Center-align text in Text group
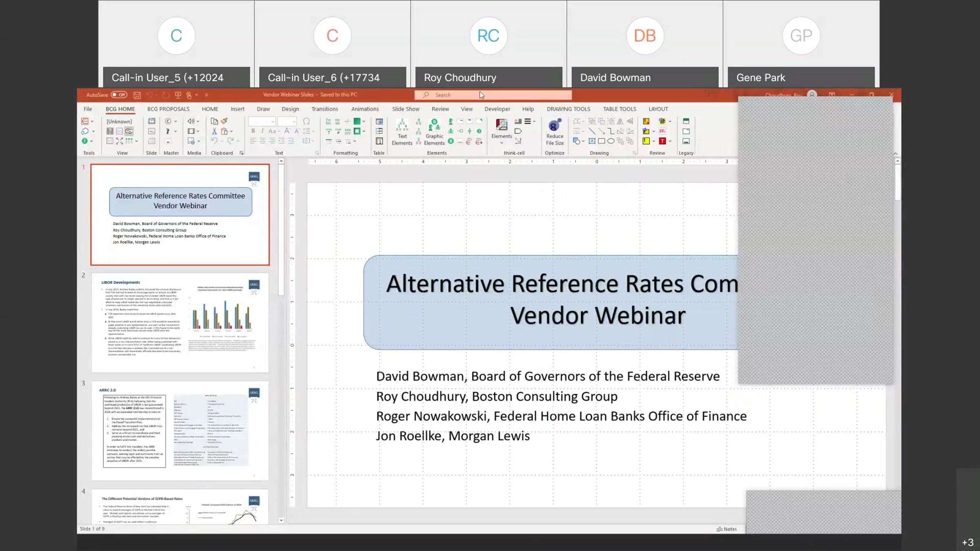 point(263,141)
